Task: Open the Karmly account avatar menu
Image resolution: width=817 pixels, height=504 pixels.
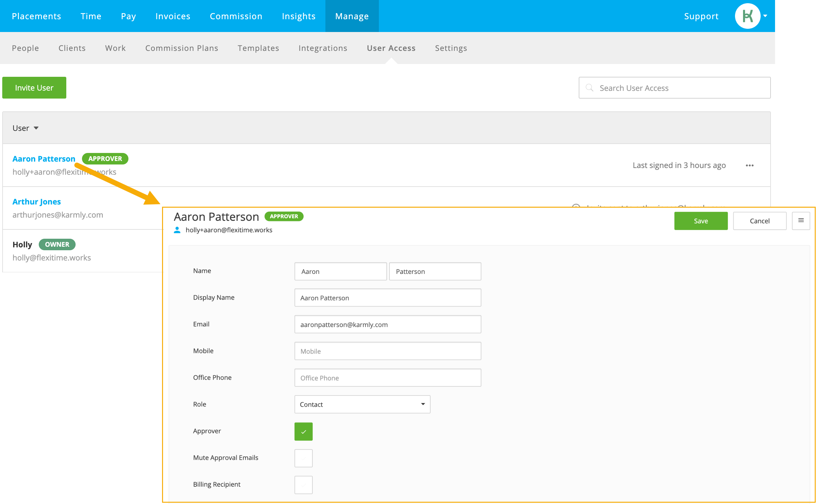Action: 747,16
